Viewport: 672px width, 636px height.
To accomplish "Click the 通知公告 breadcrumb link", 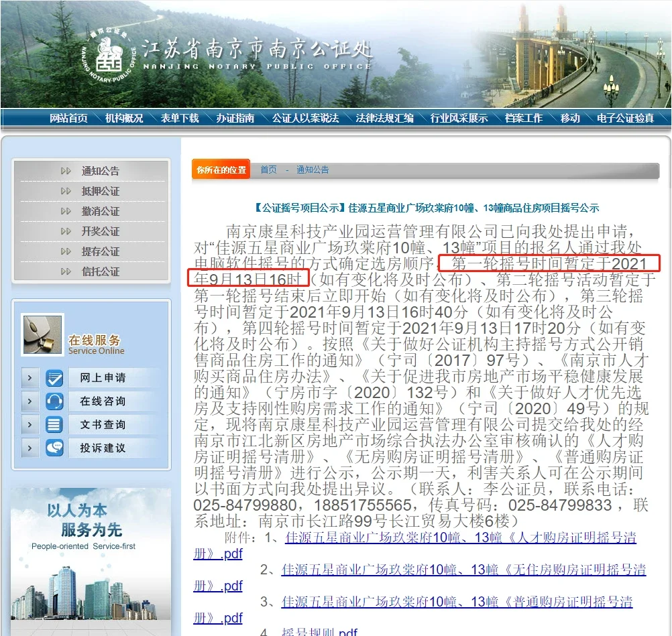I will click(313, 170).
